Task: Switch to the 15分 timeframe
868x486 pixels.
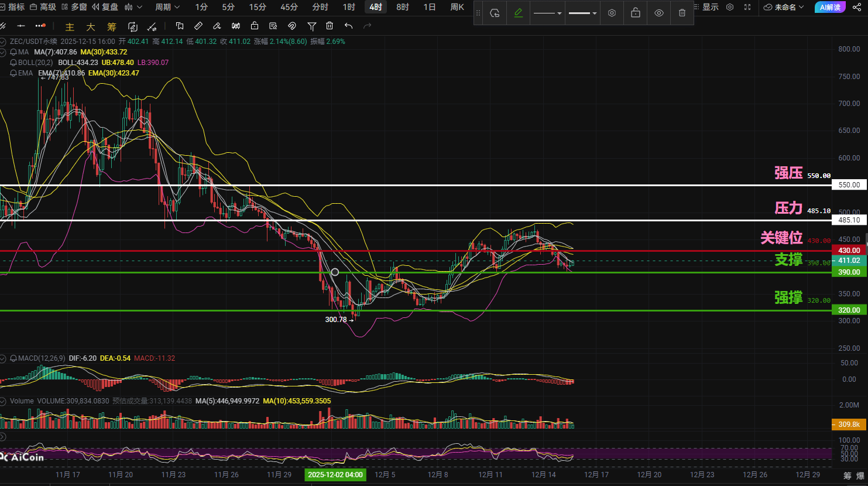Action: (258, 7)
